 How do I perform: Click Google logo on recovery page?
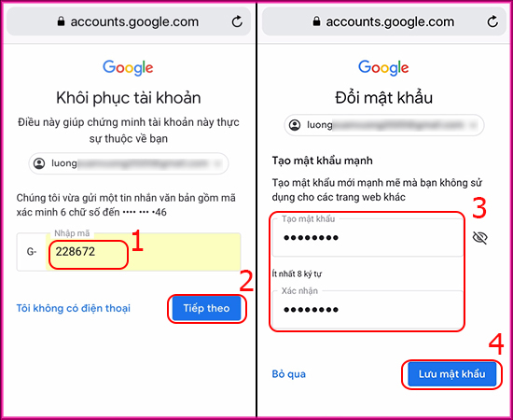(128, 68)
